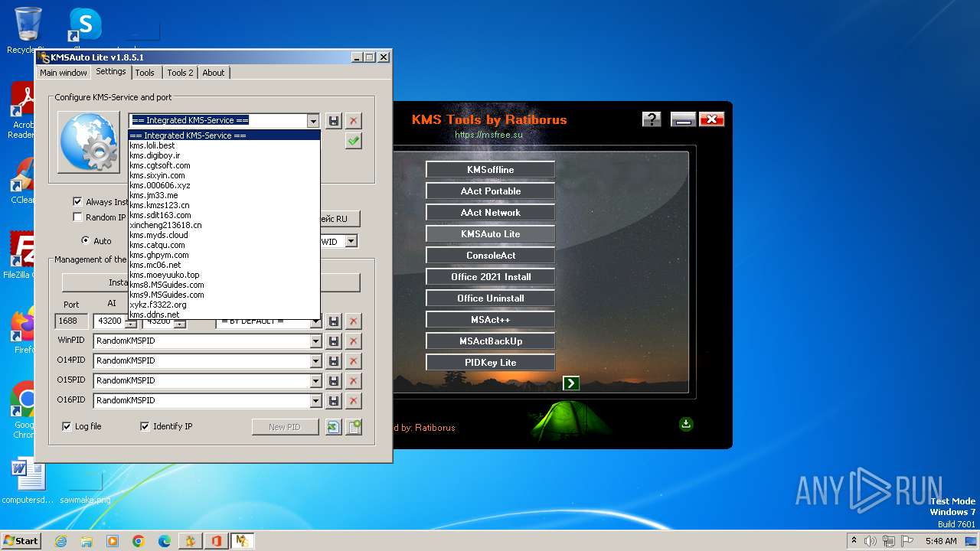980x551 pixels.
Task: Save the O15PID value with floppy icon
Action: tap(334, 381)
